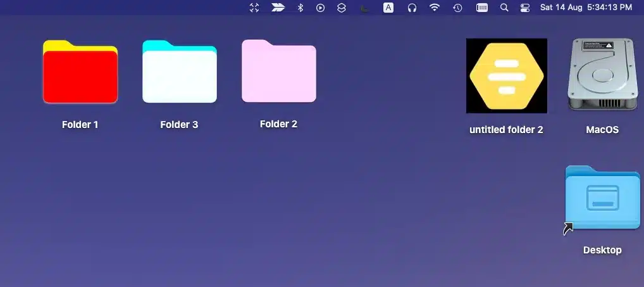Screen dimensions: 644x287
Task: Click the crescent moon Do Not Disturb icon
Action: coord(364,8)
